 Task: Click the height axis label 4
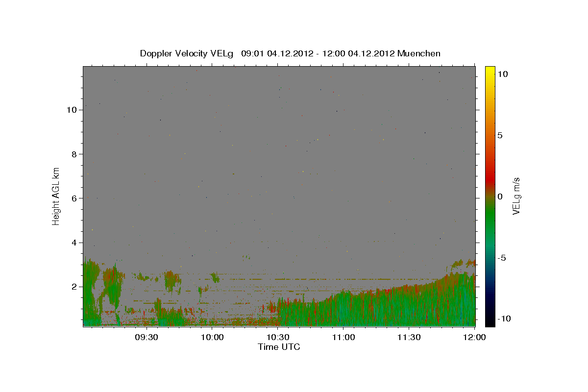coord(74,243)
